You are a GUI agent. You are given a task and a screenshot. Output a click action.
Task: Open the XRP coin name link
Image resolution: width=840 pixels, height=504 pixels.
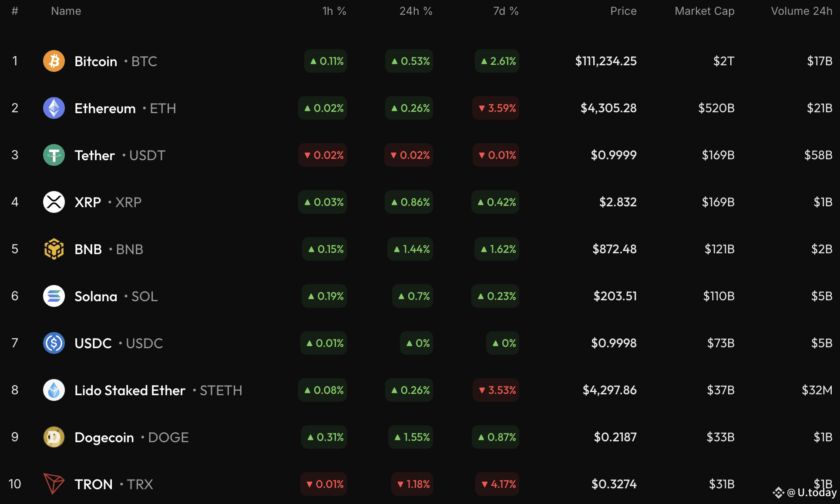[87, 202]
